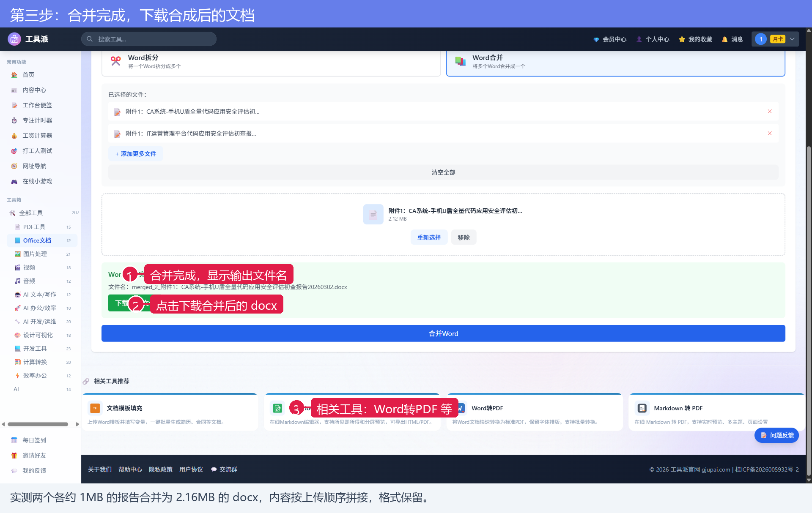The width and height of the screenshot is (812, 513).
Task: Open 在线小游戏 in sidebar
Action: (x=37, y=181)
